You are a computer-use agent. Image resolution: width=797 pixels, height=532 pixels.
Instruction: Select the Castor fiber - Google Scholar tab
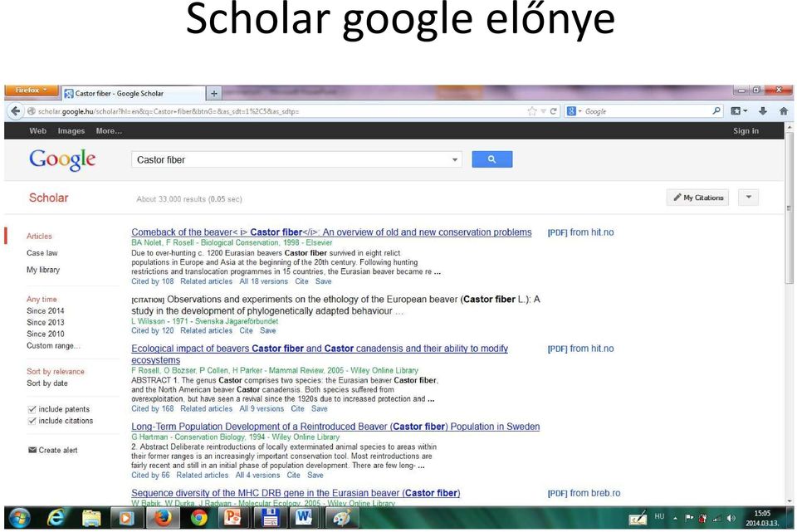coord(133,94)
